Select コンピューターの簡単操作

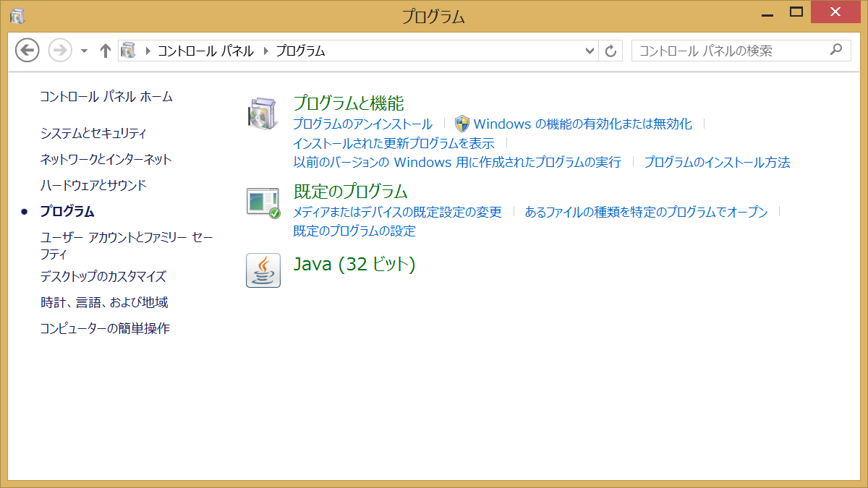click(x=105, y=328)
